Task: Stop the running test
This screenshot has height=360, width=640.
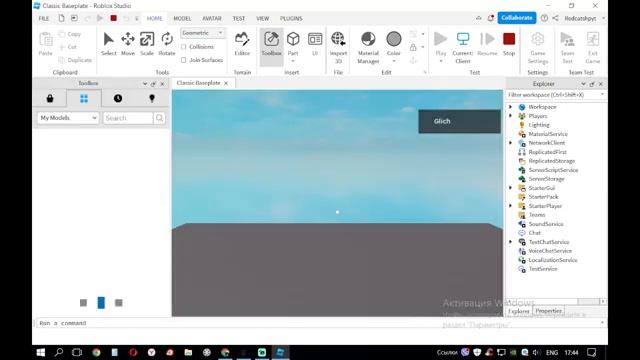Action: point(509,44)
